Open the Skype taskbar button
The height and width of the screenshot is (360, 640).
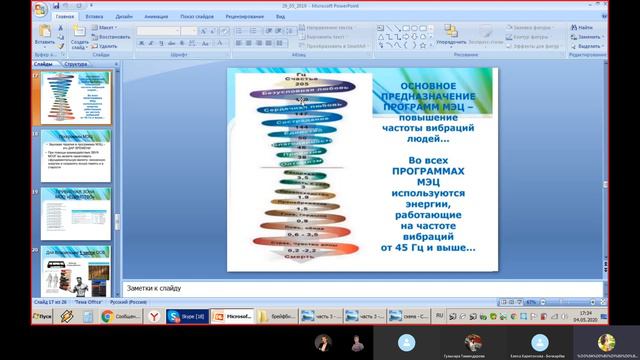[188, 316]
